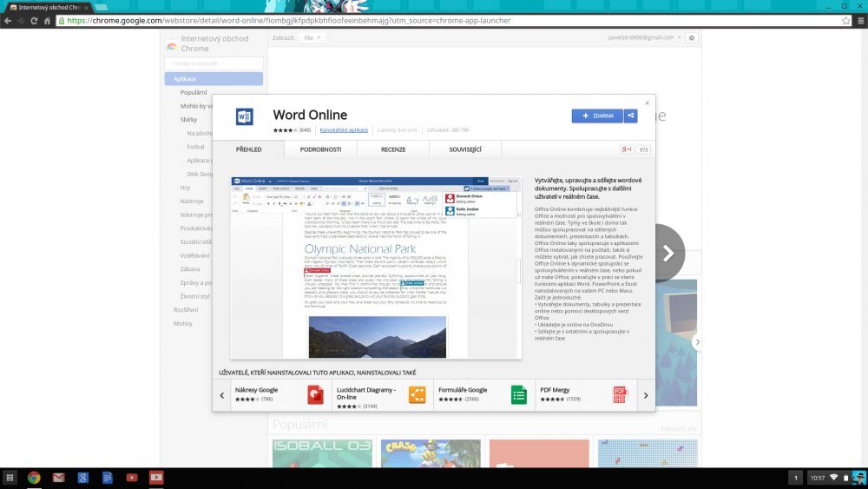Open Google Search from the shelf

[83, 478]
